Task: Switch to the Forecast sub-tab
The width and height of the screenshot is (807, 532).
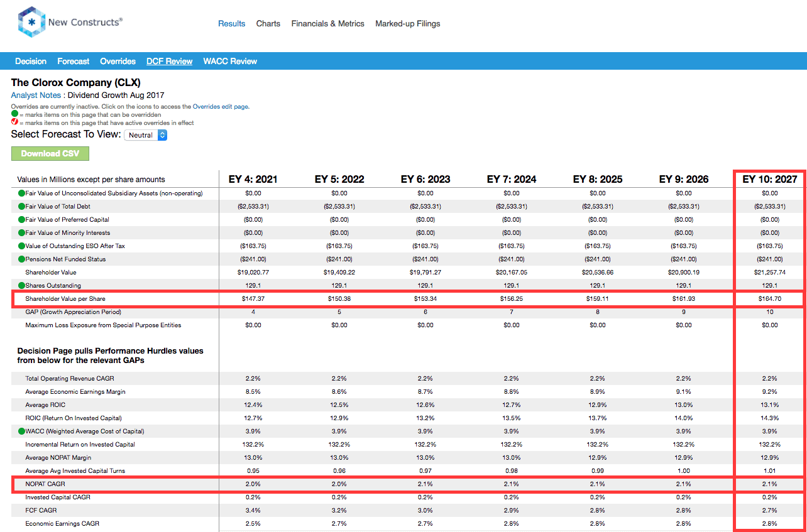Action: (74, 62)
